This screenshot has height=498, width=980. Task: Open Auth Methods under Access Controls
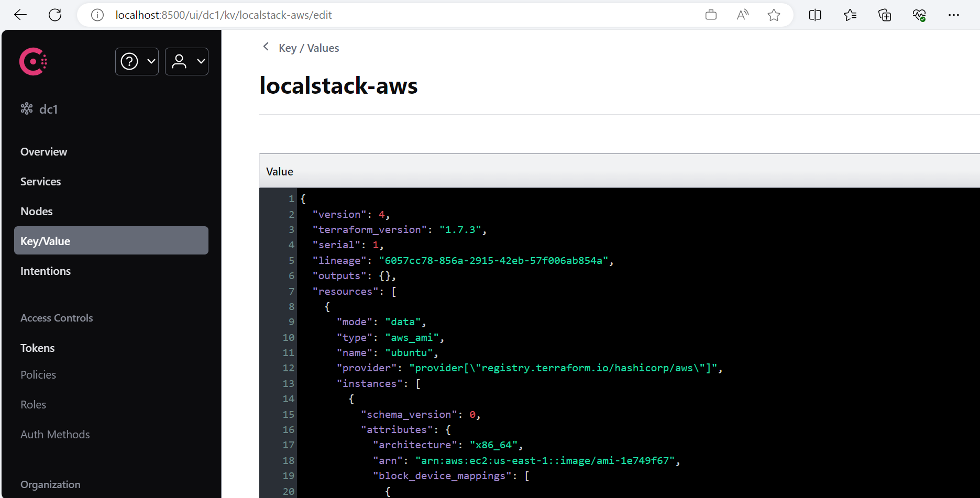click(55, 435)
